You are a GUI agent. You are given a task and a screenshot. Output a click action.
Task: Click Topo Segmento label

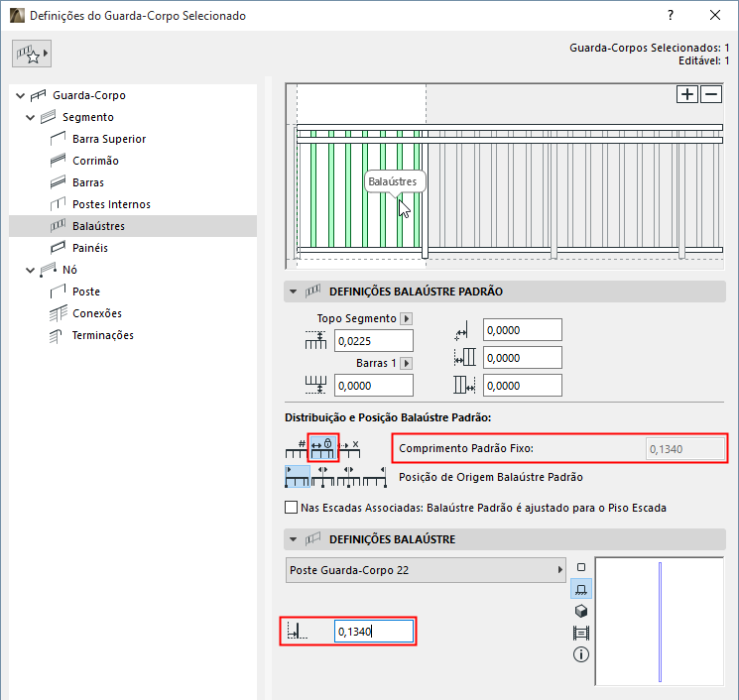click(x=357, y=318)
